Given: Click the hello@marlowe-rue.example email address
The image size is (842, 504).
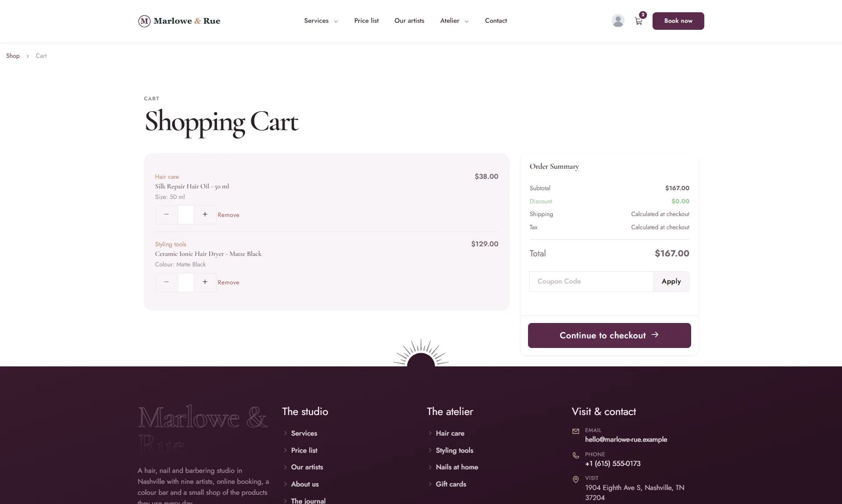Looking at the screenshot, I should pyautogui.click(x=626, y=440).
